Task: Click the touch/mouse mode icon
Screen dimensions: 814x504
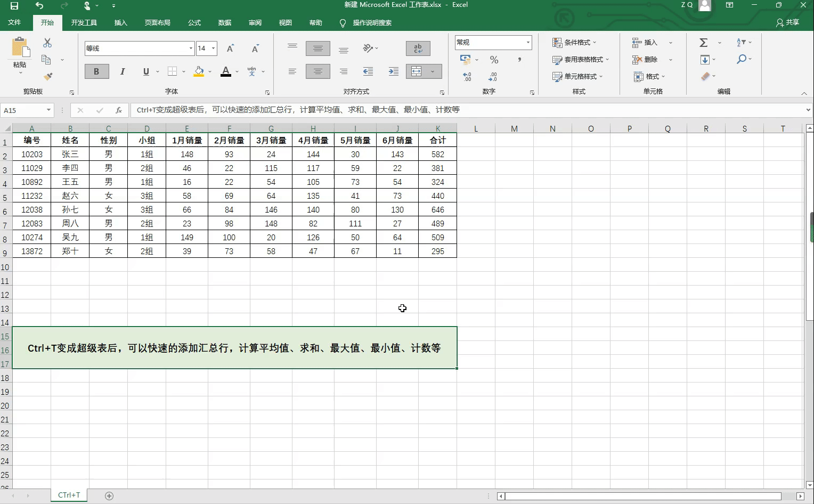Action: 87,5
